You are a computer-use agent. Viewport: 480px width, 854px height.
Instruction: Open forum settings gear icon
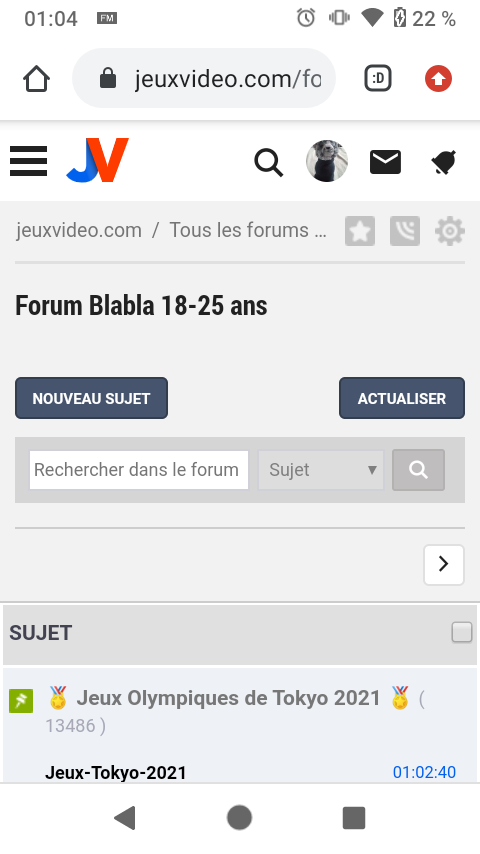click(x=450, y=231)
